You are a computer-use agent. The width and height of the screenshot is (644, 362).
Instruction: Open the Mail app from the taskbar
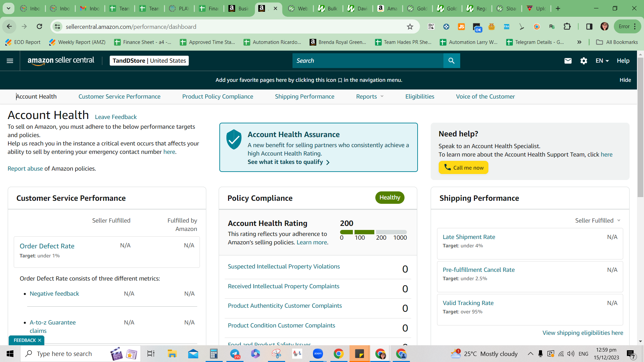point(193,354)
